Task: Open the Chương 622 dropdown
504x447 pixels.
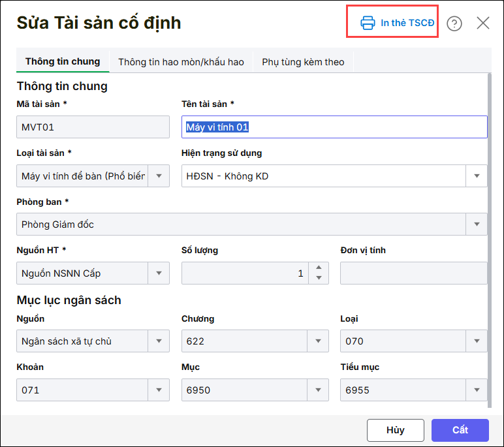Action: 318,341
